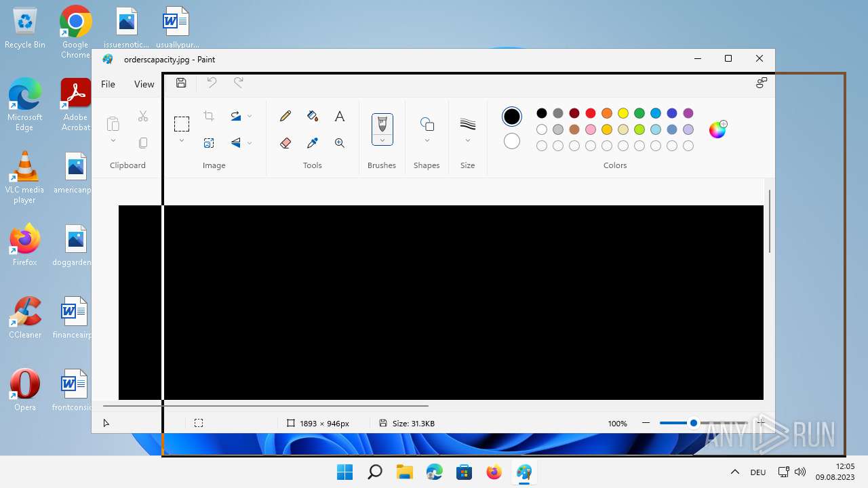This screenshot has width=868, height=488.
Task: Select the Eraser tool
Action: point(285,143)
